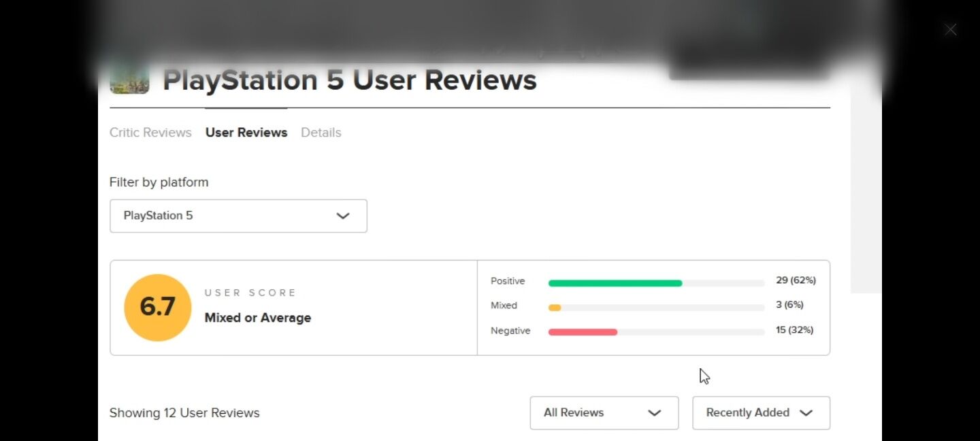980x441 pixels.
Task: Click the USER SCORE caption
Action: [250, 293]
